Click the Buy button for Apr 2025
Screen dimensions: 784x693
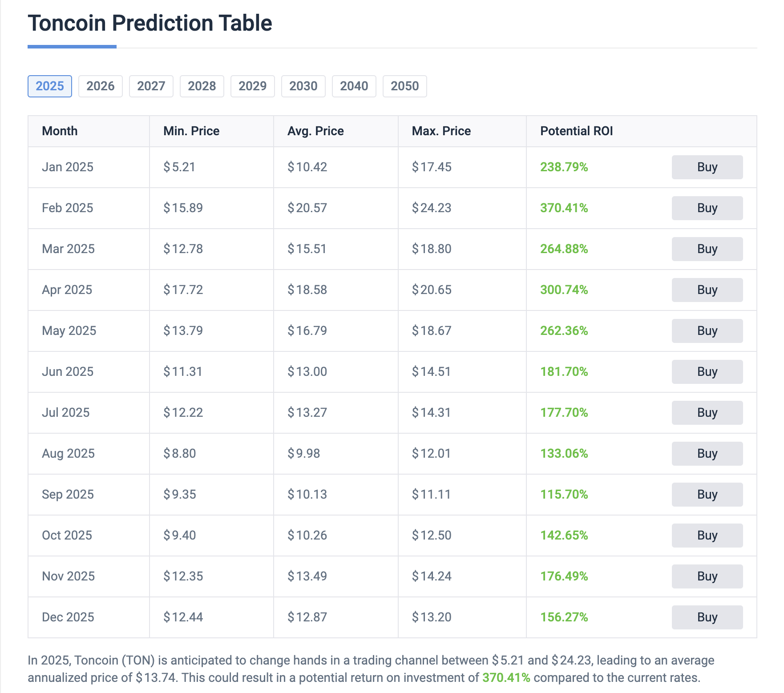(x=707, y=290)
